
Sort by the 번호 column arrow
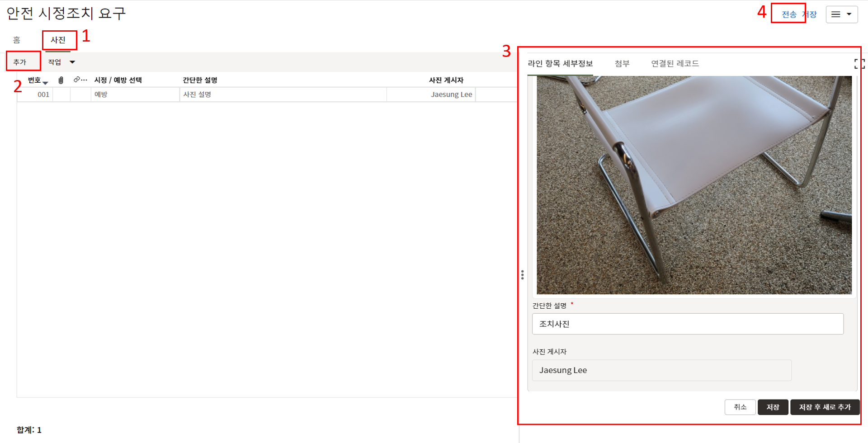pyautogui.click(x=45, y=82)
